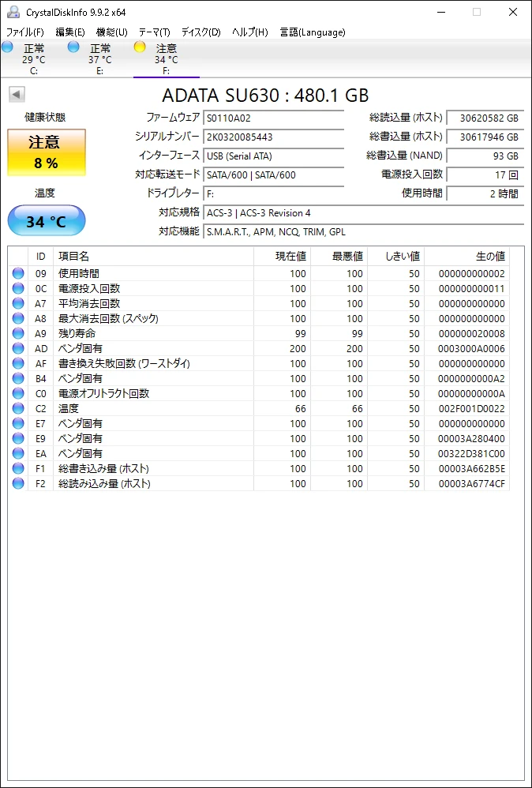Select raw value 002F001D0022 in 温度 row
The height and width of the screenshot is (788, 532).
[472, 408]
